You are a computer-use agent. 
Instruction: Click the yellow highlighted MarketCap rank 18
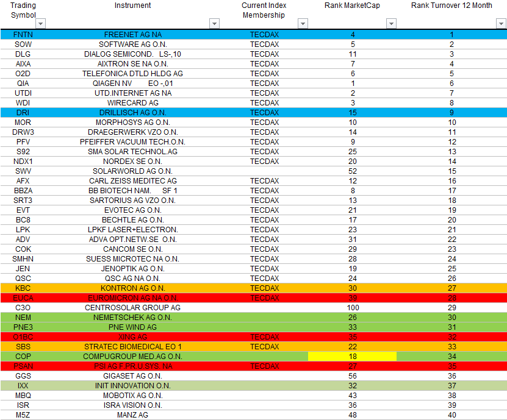353,357
